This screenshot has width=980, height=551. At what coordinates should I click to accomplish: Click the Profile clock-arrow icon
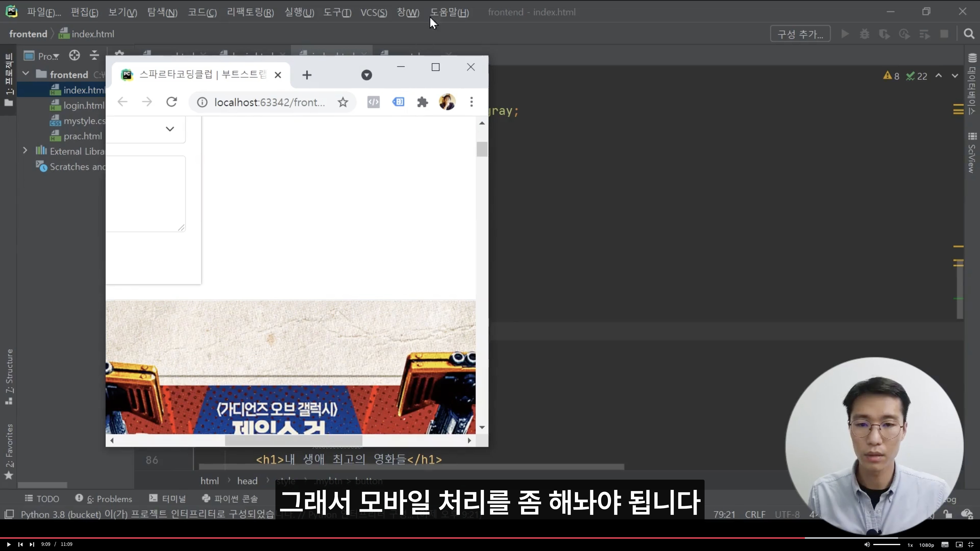[x=904, y=34]
